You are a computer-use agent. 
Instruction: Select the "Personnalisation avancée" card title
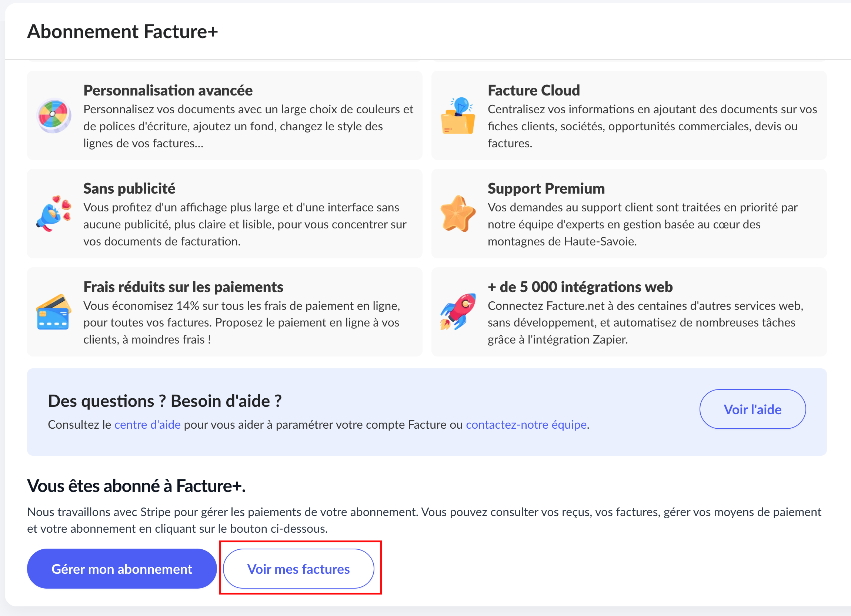(168, 90)
